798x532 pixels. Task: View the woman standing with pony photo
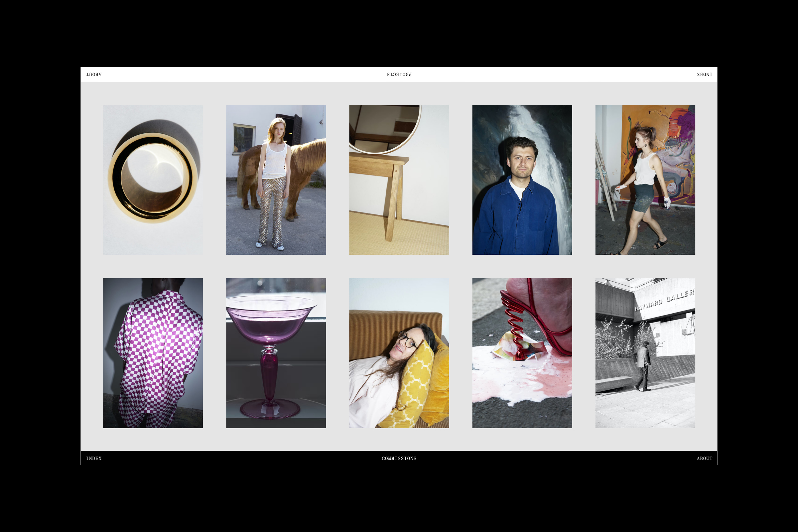pyautogui.click(x=276, y=180)
